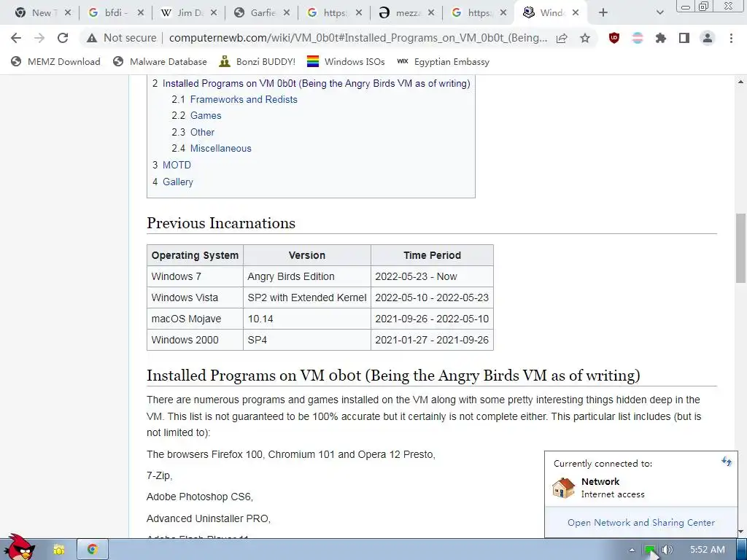The width and height of the screenshot is (747, 560).
Task: Open the Extensions puzzle-piece menu
Action: [x=661, y=38]
